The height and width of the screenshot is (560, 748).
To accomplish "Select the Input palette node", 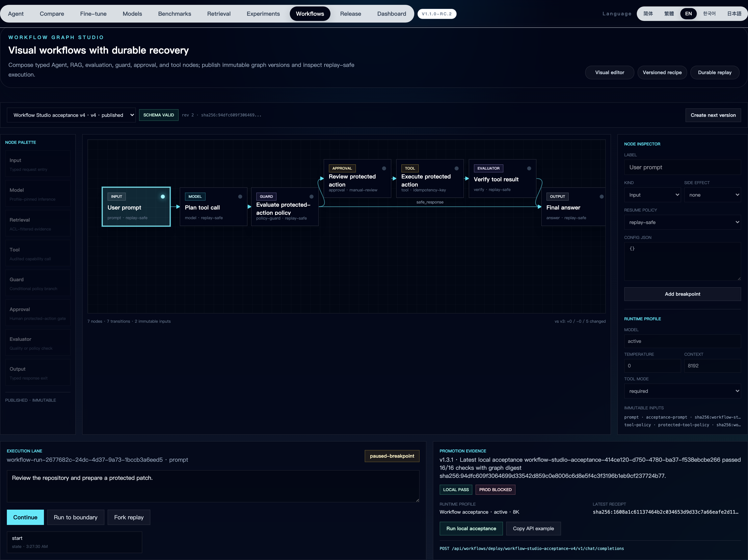I will pyautogui.click(x=38, y=164).
